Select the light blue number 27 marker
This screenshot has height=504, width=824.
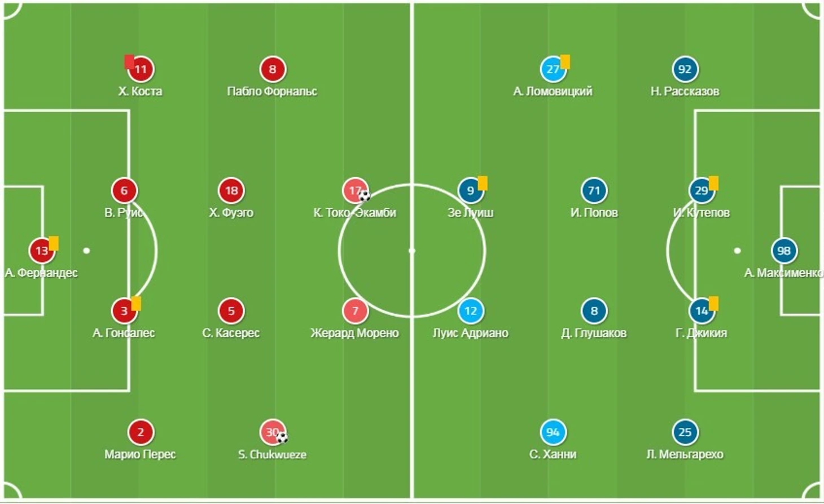(553, 69)
